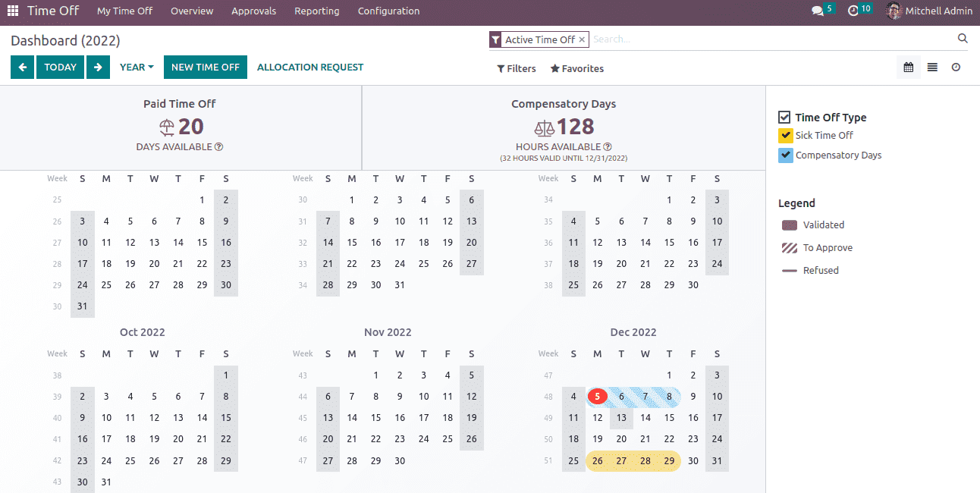
Task: Toggle the Compensatory Days checkbox
Action: pos(786,155)
